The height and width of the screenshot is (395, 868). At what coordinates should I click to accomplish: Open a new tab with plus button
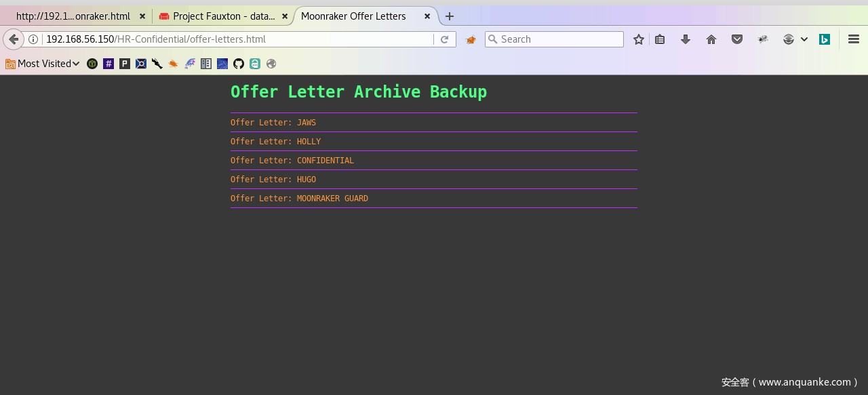tap(449, 16)
